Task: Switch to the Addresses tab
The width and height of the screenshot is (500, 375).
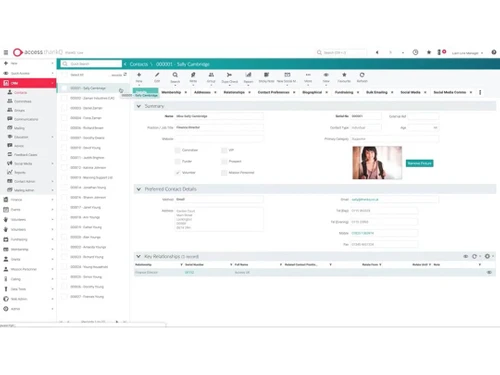Action: 202,92
